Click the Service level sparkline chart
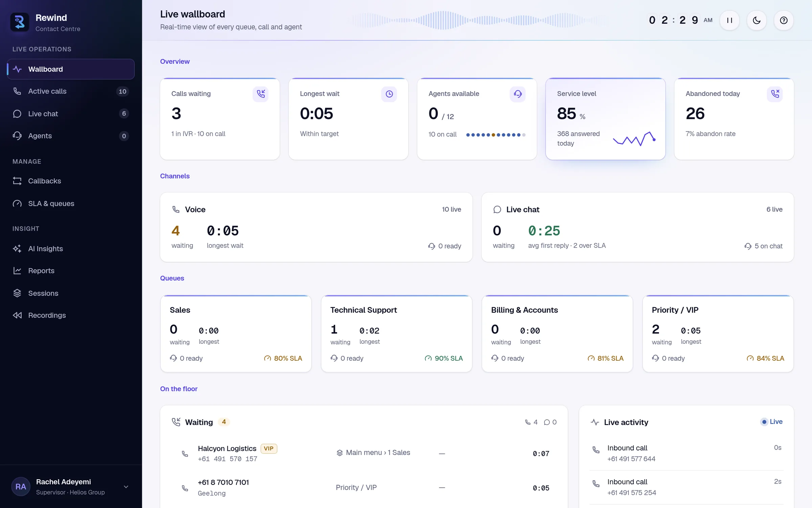Screen dimensions: 812x508 click(634, 139)
